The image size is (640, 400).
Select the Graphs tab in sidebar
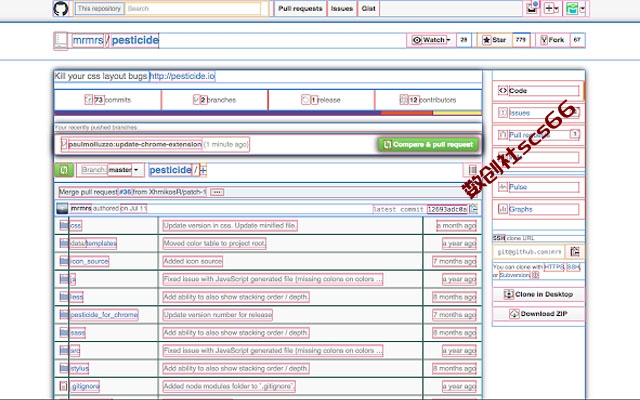click(538, 209)
